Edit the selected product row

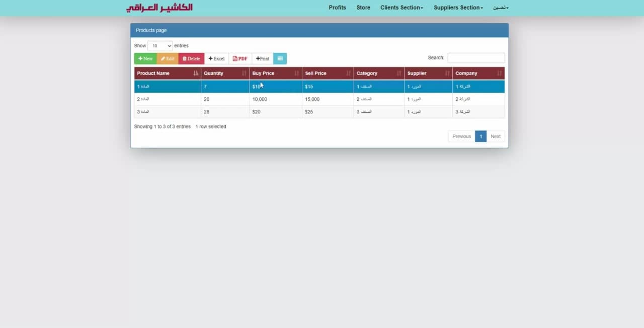168,58
